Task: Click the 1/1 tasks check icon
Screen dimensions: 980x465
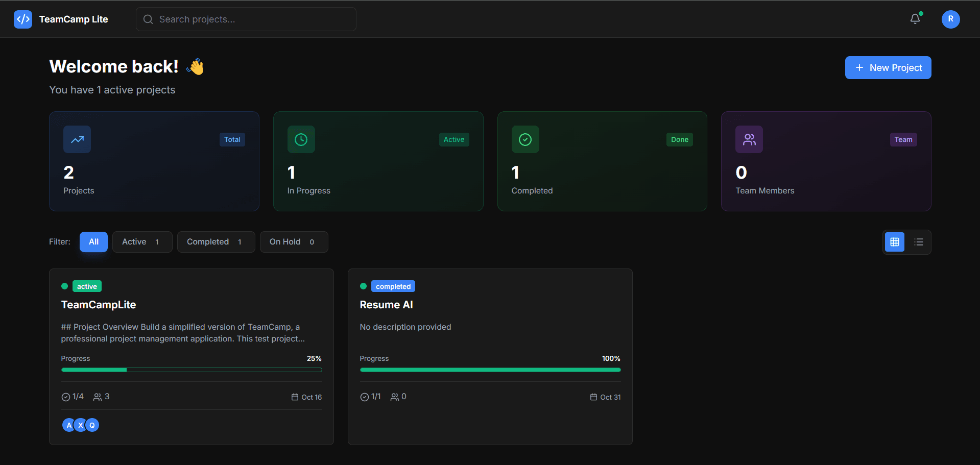Action: point(365,397)
